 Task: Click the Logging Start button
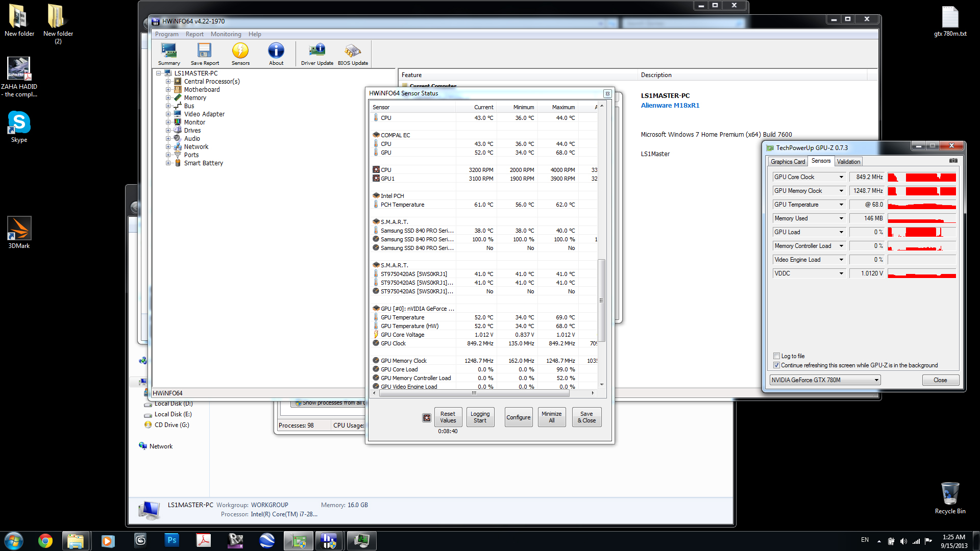(x=480, y=417)
